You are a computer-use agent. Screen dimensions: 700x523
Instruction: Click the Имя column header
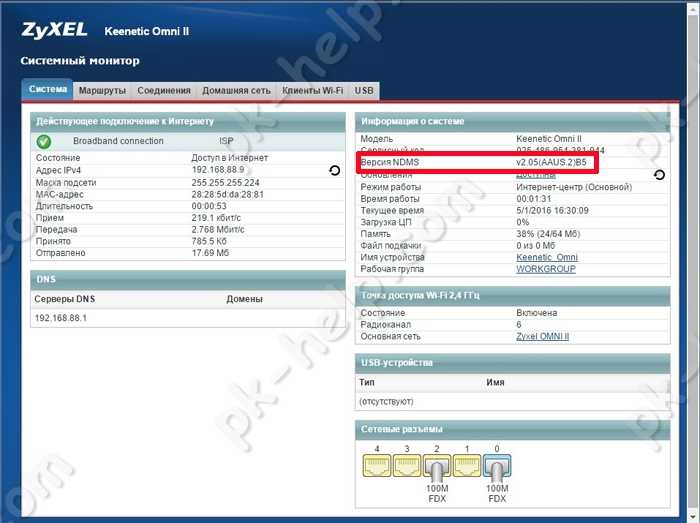pyautogui.click(x=495, y=382)
